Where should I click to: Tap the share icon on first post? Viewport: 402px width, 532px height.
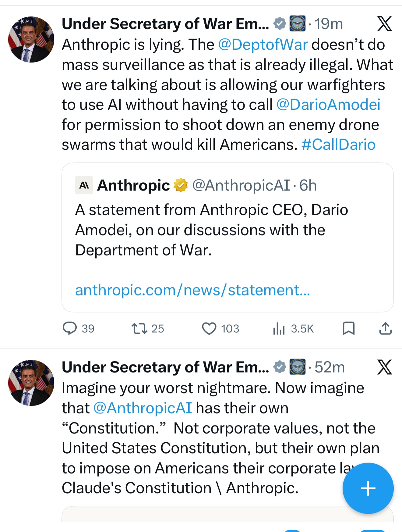tap(385, 329)
